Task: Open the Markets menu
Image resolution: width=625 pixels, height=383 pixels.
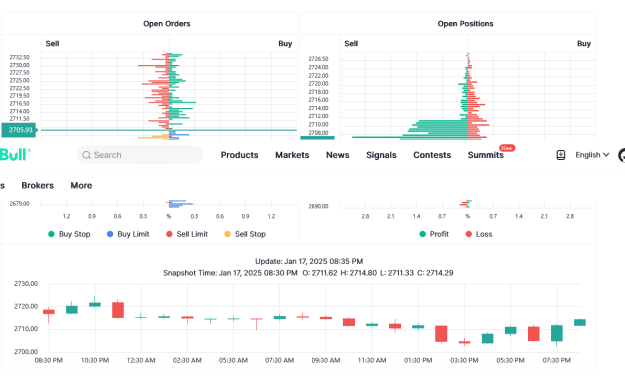Action: 292,155
